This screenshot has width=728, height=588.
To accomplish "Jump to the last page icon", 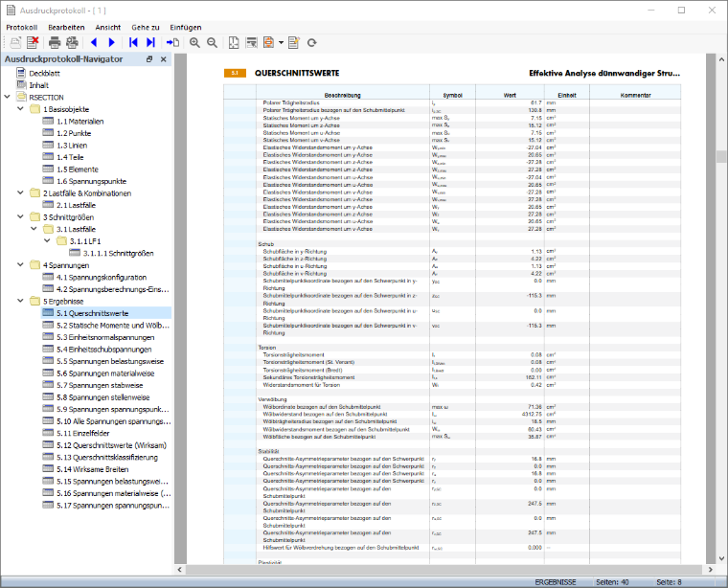I will (x=150, y=42).
